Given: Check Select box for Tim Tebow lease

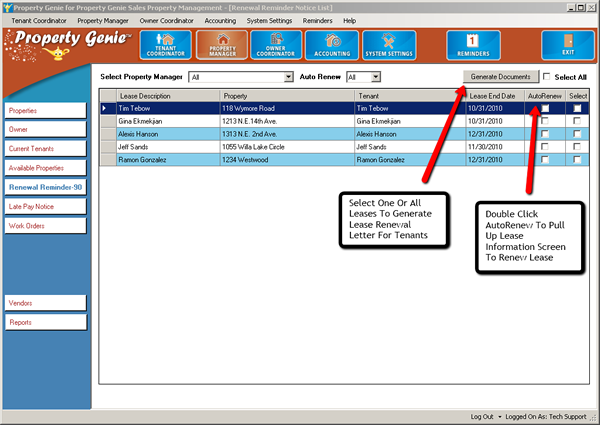Looking at the screenshot, I should pyautogui.click(x=577, y=108).
